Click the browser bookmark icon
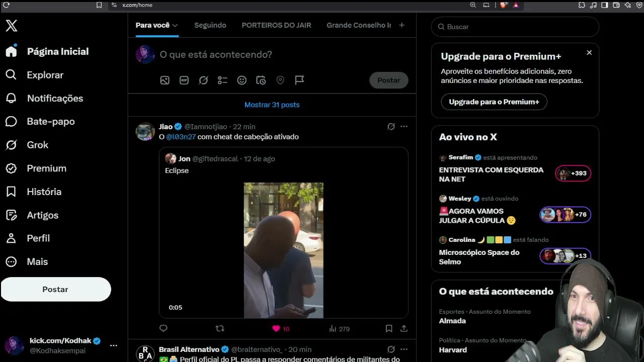This screenshot has height=362, width=644. (99, 5)
